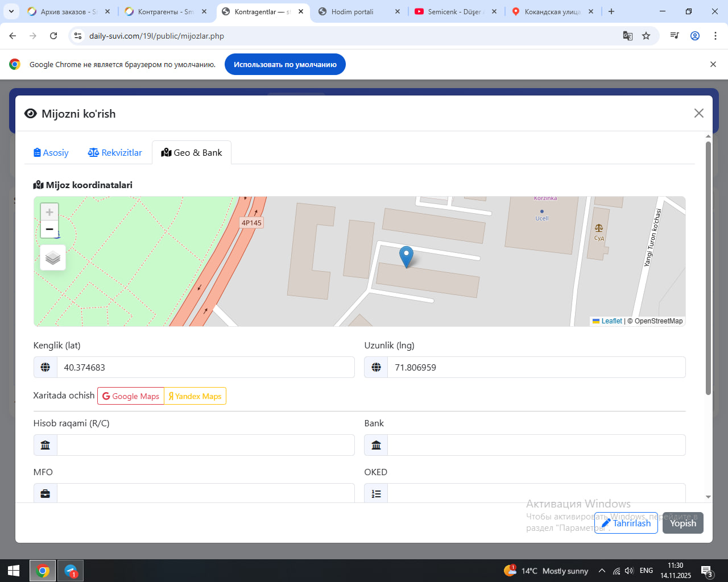Switch to the Rekvizitlar tab
Image resolution: width=728 pixels, height=582 pixels.
[x=115, y=152]
